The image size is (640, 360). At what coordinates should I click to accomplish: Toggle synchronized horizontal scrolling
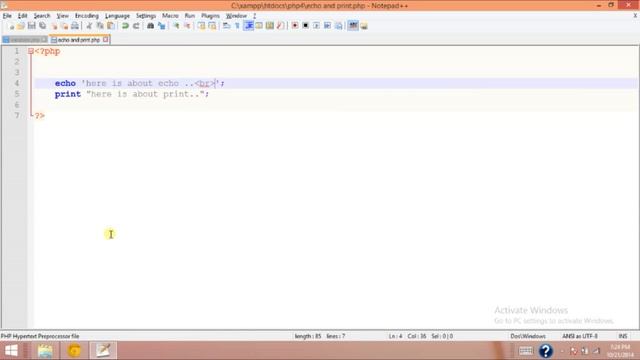212,26
